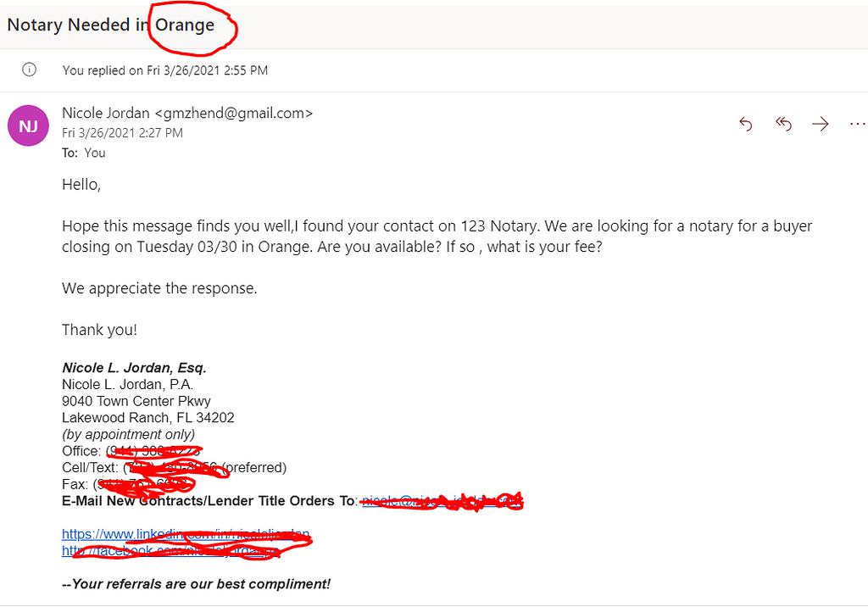Image resolution: width=868 pixels, height=607 pixels.
Task: Click the "You" recipient in To field
Action: [x=95, y=153]
